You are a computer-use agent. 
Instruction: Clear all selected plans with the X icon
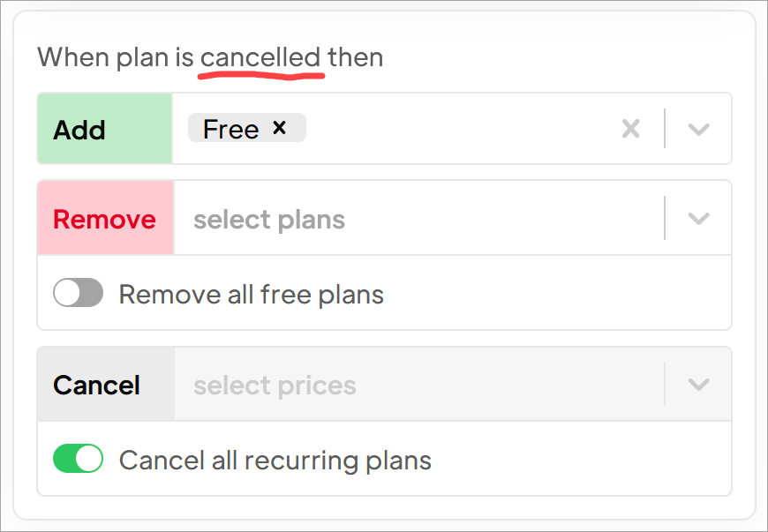pyautogui.click(x=630, y=129)
